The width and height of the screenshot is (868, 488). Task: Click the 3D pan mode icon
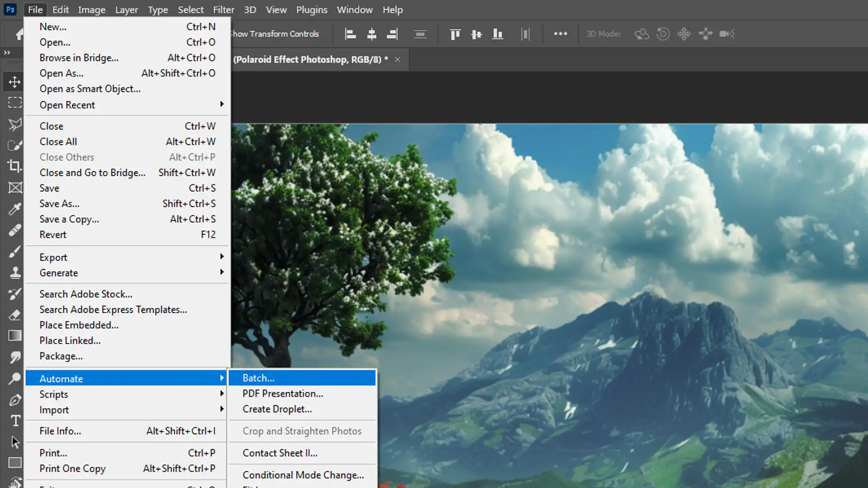click(684, 34)
